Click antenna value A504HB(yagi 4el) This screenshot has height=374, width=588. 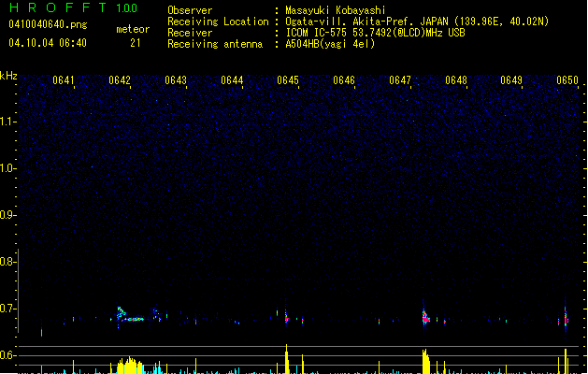coord(330,44)
